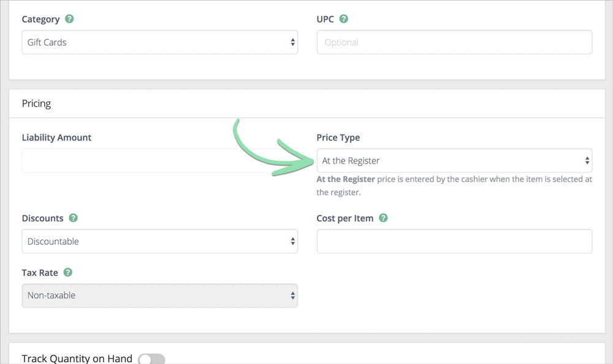Open the Tax Rate Non-taxable dropdown
The image size is (613, 364).
[x=159, y=295]
